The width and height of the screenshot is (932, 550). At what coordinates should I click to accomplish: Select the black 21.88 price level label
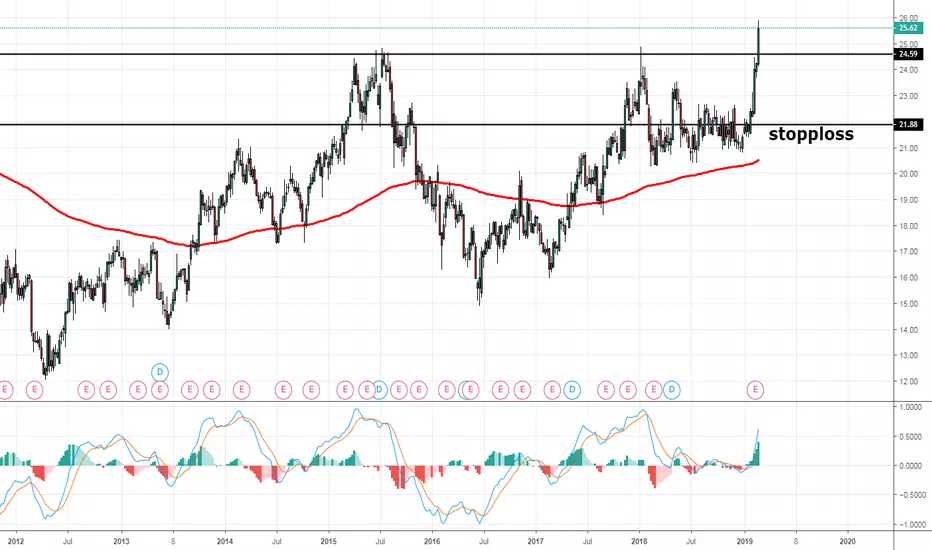[x=908, y=124]
